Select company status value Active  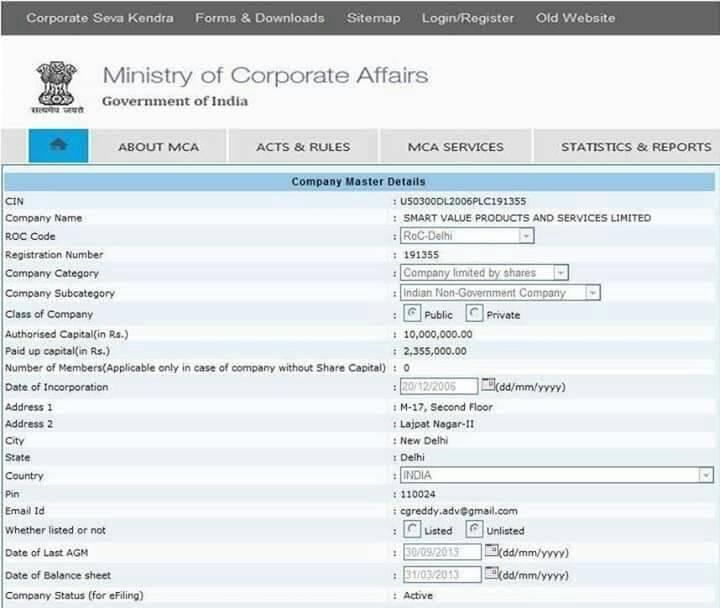pos(418,595)
